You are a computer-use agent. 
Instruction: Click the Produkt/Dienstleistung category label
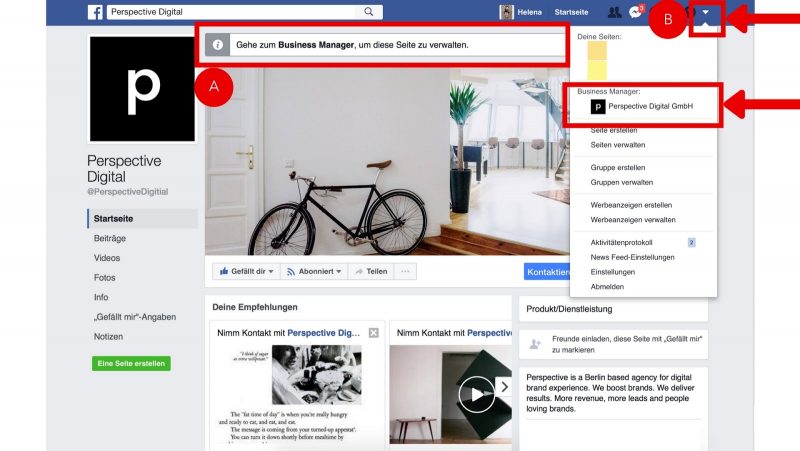pos(569,309)
